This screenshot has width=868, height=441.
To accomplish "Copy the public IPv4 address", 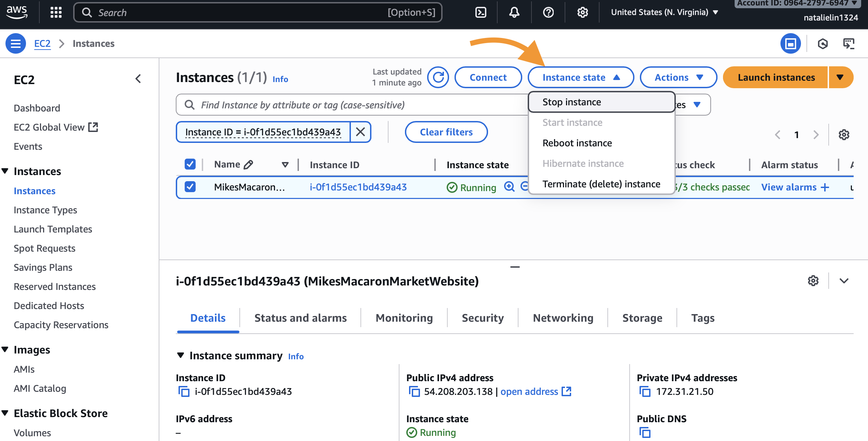I will coord(414,391).
